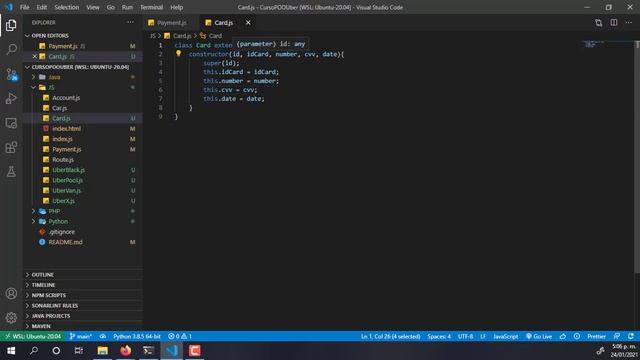The height and width of the screenshot is (360, 640).
Task: Open errors and warnings problems indicator
Action: click(180, 336)
